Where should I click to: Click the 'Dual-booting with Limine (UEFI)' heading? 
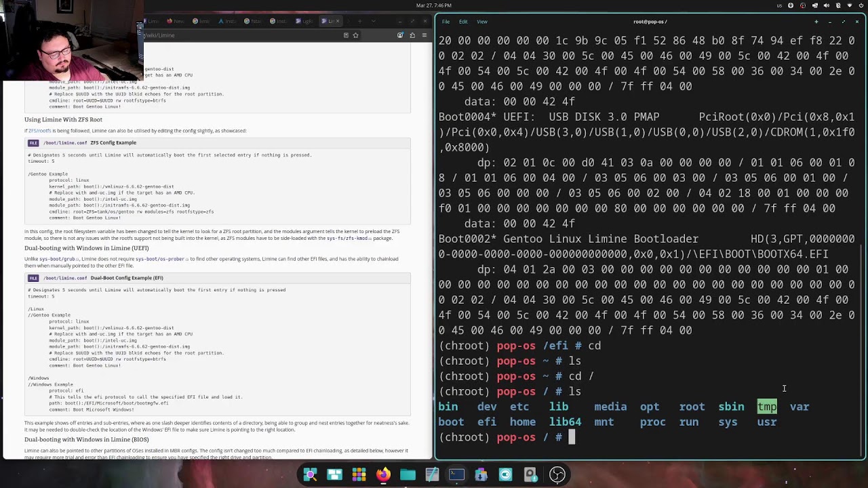click(x=87, y=248)
